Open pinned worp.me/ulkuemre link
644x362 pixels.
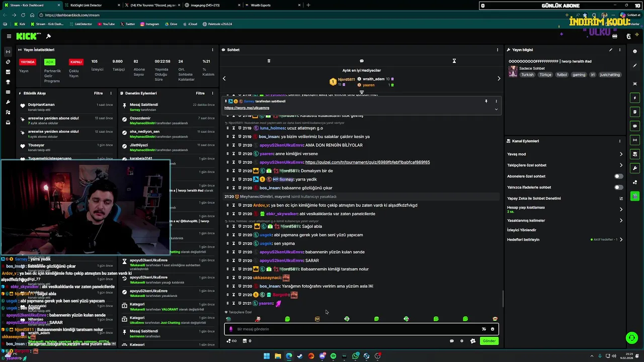click(247, 108)
